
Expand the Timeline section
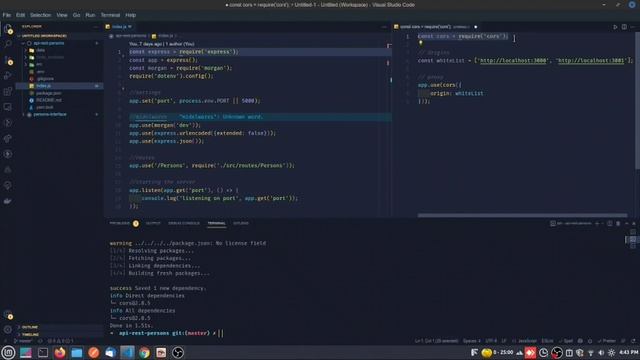pos(30,335)
